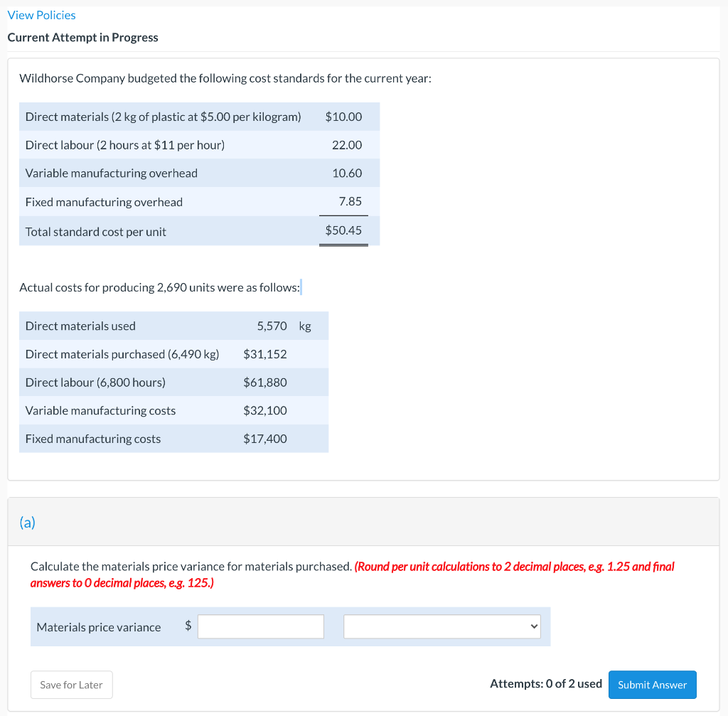Open the units dropdown beside the variance input
Viewport: 728px width, 716px height.
pyautogui.click(x=441, y=626)
